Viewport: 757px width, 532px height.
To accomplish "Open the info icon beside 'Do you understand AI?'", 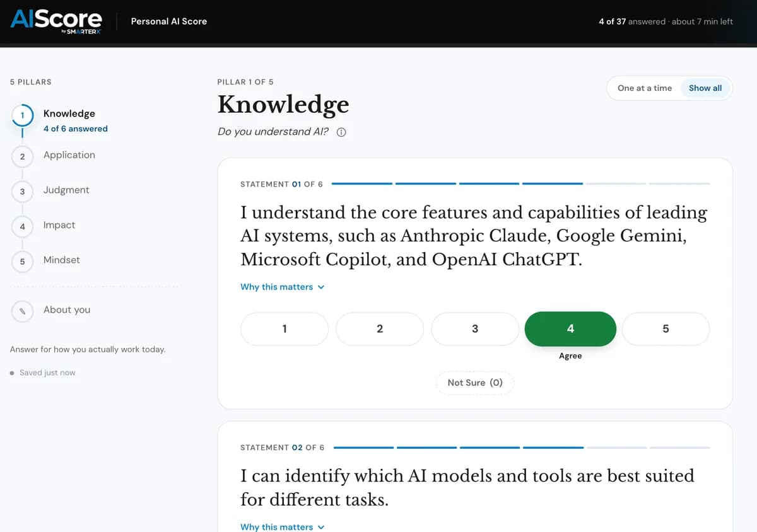I will pos(341,132).
